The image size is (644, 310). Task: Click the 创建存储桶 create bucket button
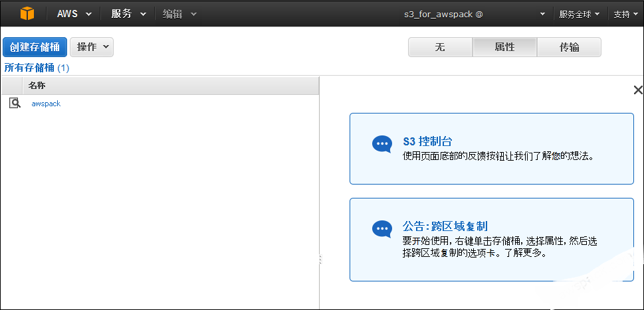[35, 47]
